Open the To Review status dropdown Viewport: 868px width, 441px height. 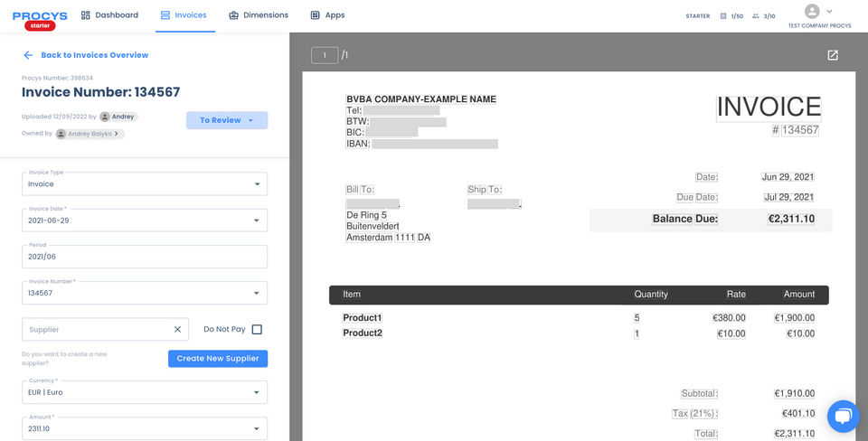point(227,120)
